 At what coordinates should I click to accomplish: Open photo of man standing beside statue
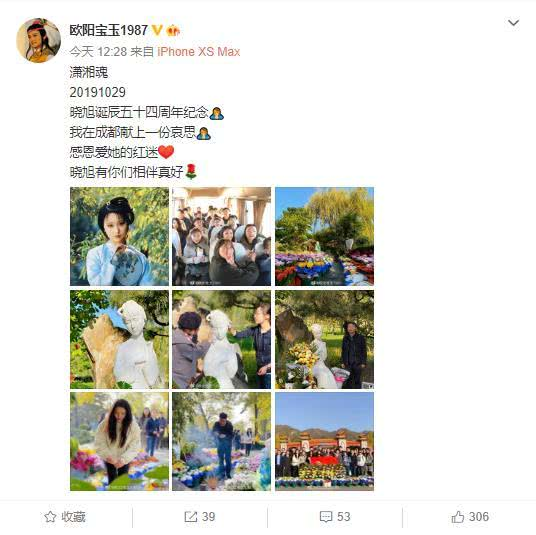click(324, 339)
